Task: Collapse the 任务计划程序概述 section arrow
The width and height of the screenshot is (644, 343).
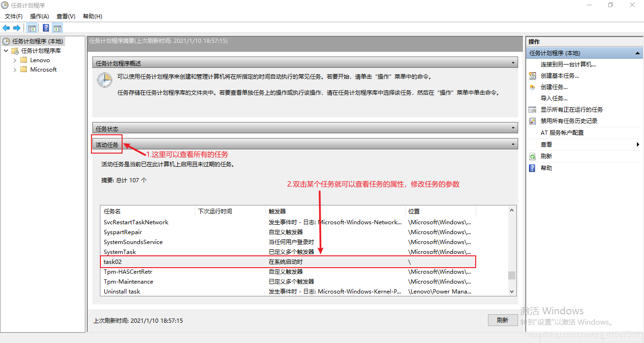Action: (x=513, y=63)
